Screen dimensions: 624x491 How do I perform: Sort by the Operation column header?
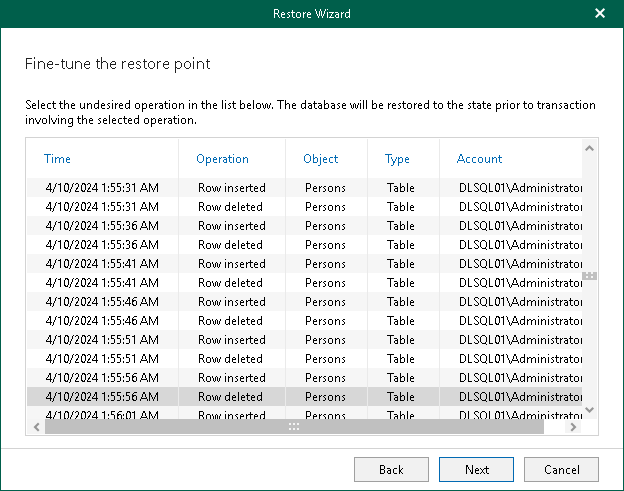[222, 159]
